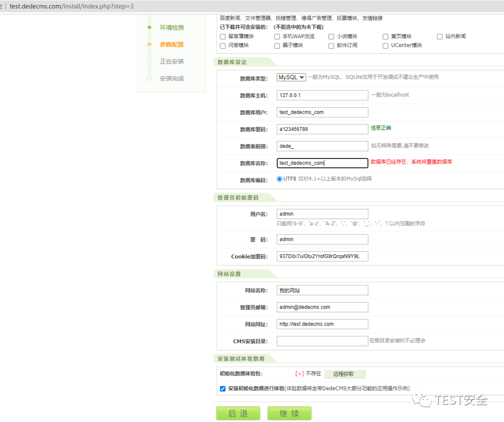Image resolution: width=504 pixels, height=422 pixels.
Task: Open the MySQL database type dropdown
Action: [x=291, y=77]
